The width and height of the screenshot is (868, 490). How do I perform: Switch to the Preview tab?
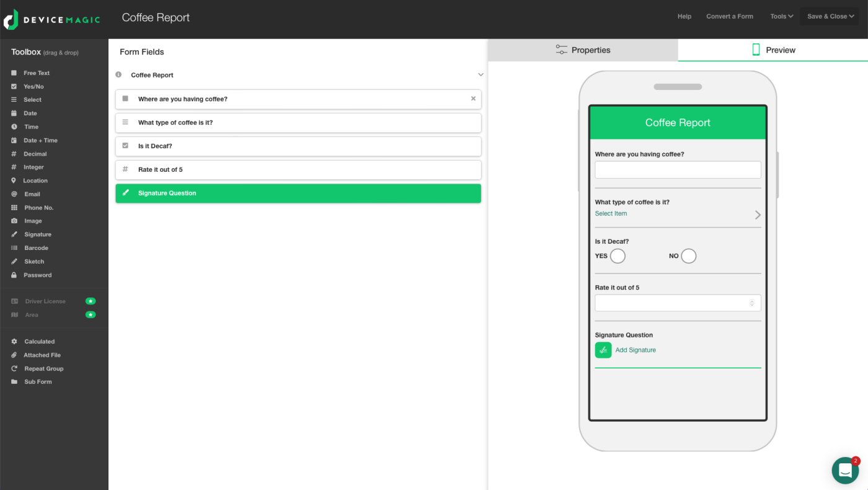[x=773, y=50]
